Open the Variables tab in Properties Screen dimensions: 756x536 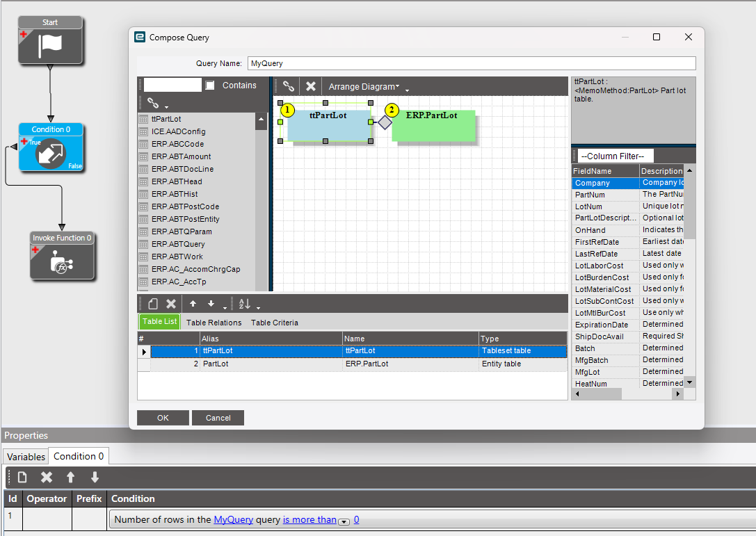[x=26, y=457]
